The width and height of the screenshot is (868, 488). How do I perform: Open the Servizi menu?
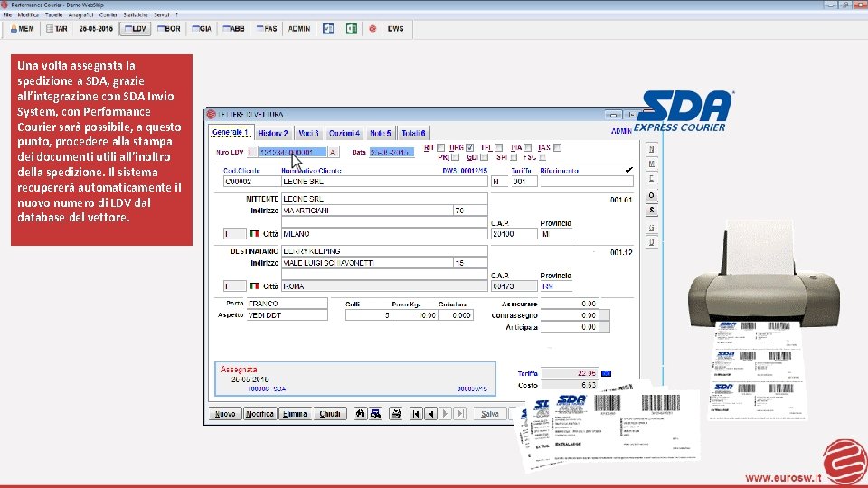click(162, 15)
